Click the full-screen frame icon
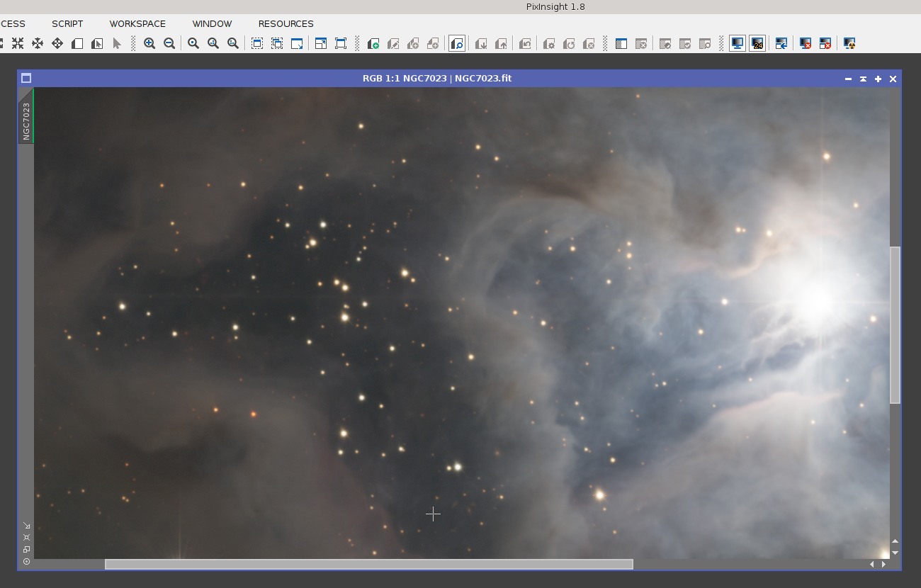 341,43
